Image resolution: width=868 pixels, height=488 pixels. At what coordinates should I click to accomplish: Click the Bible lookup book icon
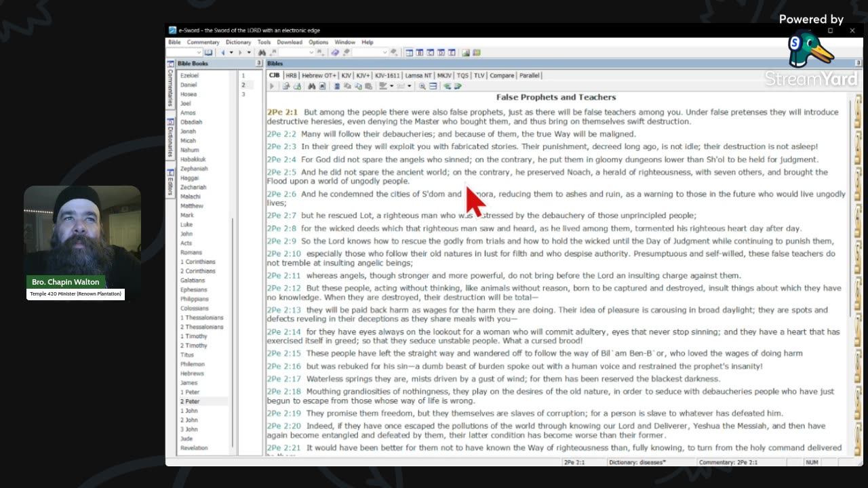208,52
